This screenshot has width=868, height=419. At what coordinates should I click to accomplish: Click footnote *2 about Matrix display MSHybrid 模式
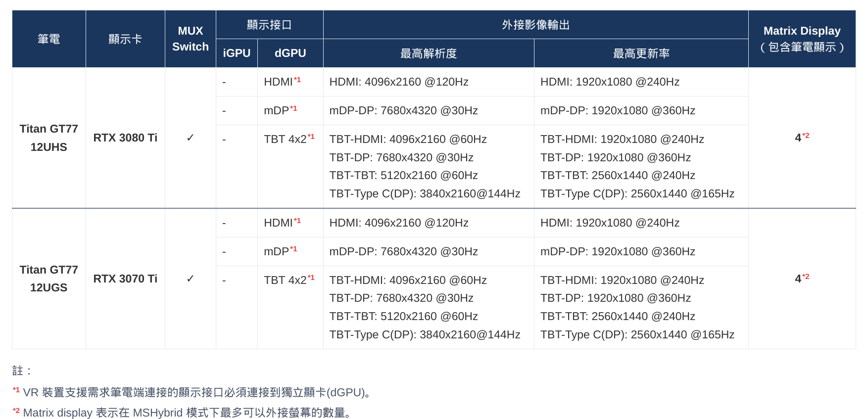tap(182, 413)
